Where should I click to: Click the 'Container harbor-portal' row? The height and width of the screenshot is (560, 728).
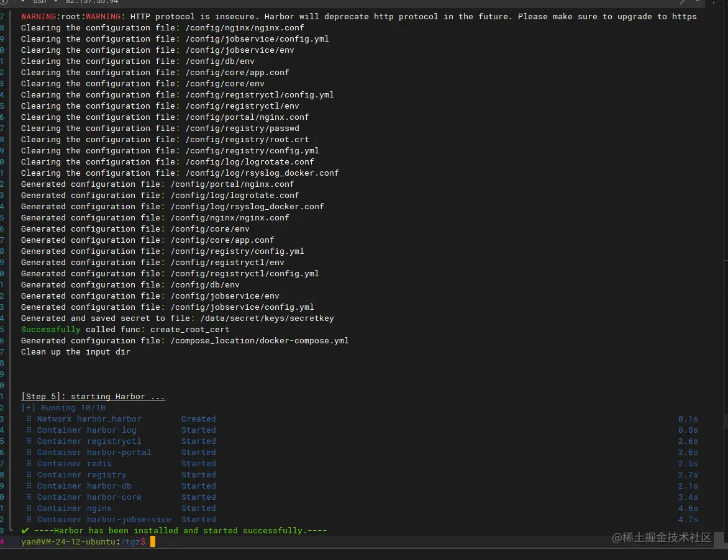[362, 453]
